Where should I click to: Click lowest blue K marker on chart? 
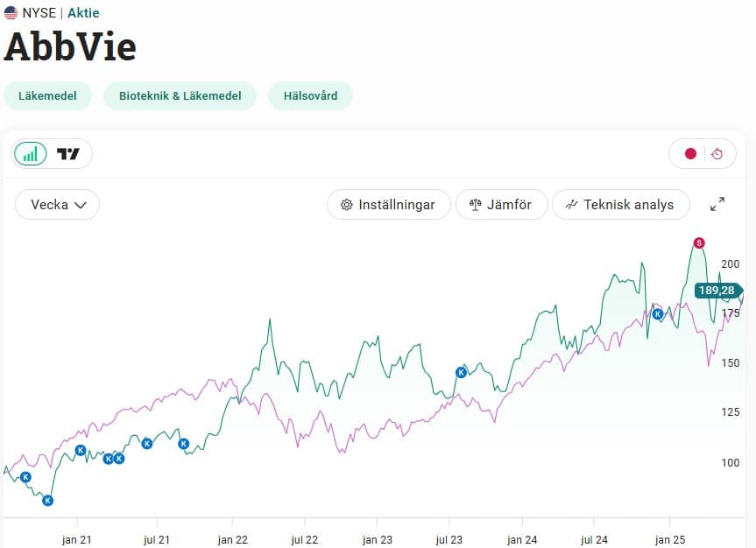(x=47, y=500)
